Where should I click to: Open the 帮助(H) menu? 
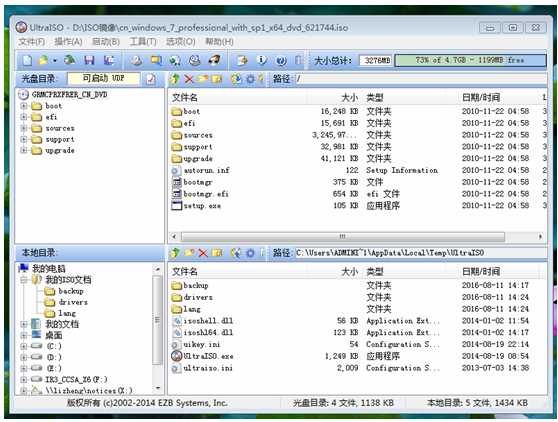(x=219, y=42)
